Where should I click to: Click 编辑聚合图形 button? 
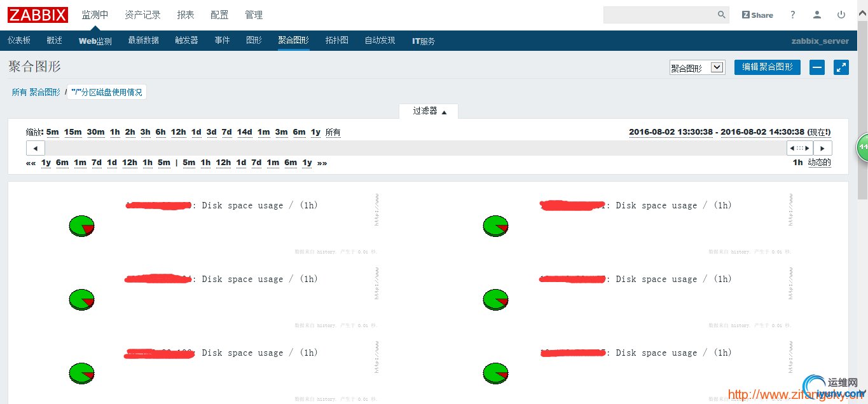pyautogui.click(x=768, y=67)
